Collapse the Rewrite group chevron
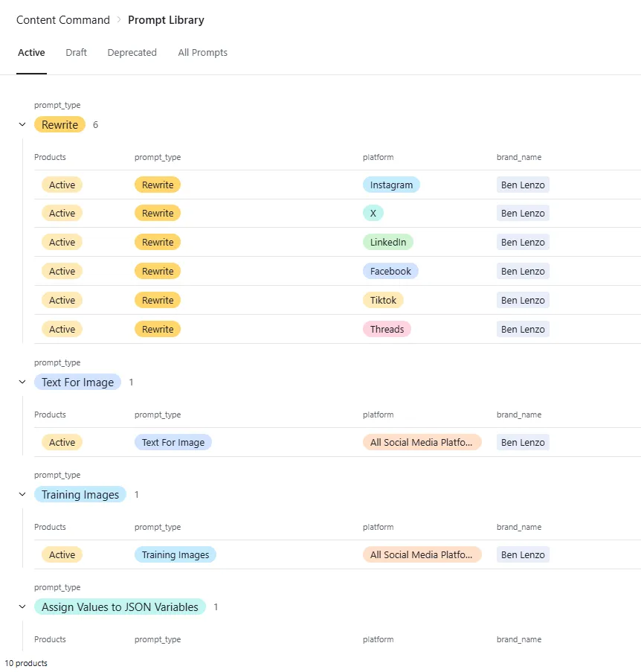641x672 pixels. pos(22,124)
